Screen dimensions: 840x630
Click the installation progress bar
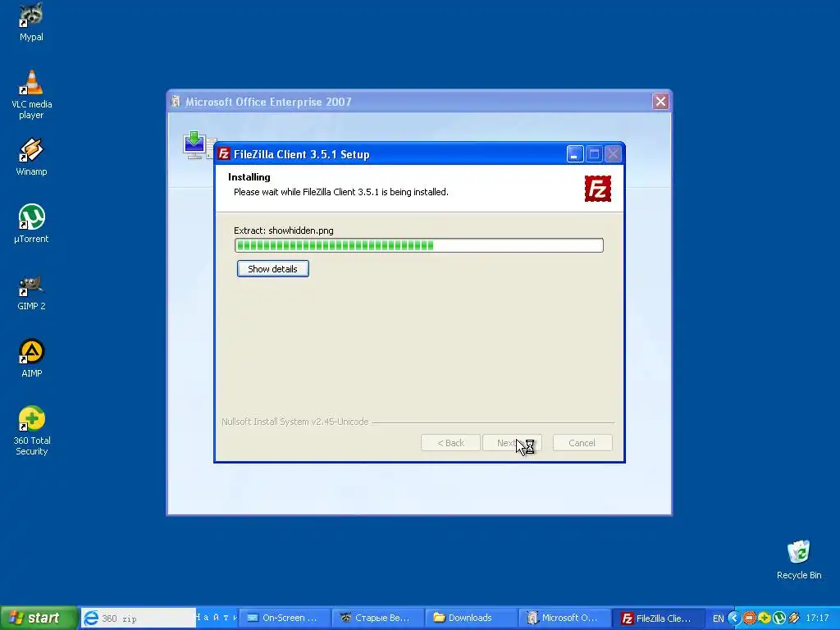[419, 245]
